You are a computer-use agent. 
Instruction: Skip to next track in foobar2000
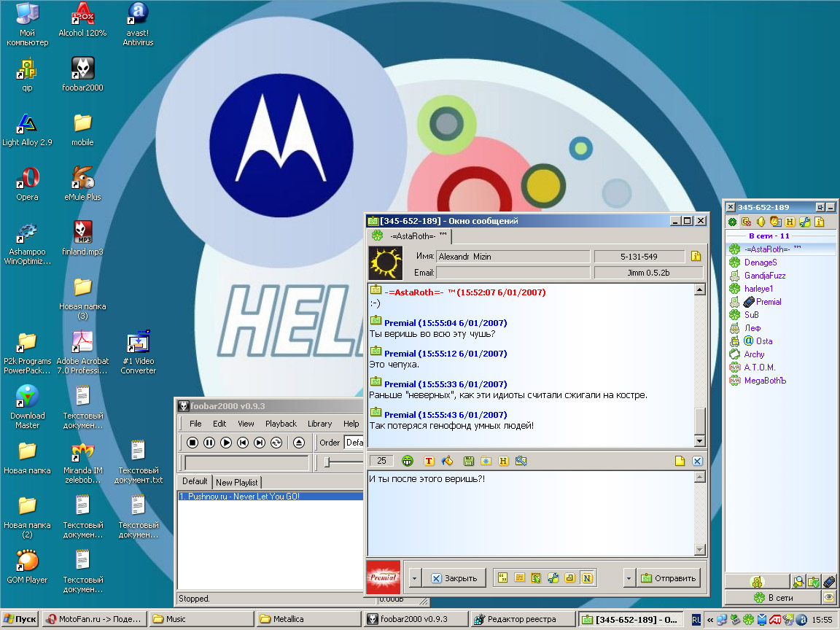(260, 443)
